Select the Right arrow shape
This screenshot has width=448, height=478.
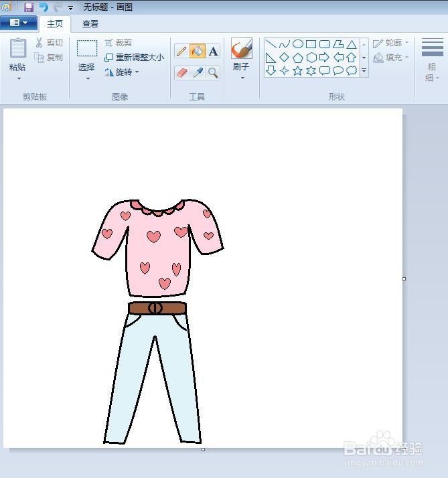pos(325,58)
